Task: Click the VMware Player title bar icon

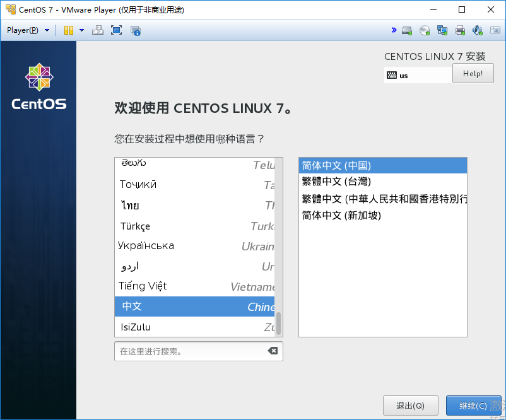Action: click(11, 9)
